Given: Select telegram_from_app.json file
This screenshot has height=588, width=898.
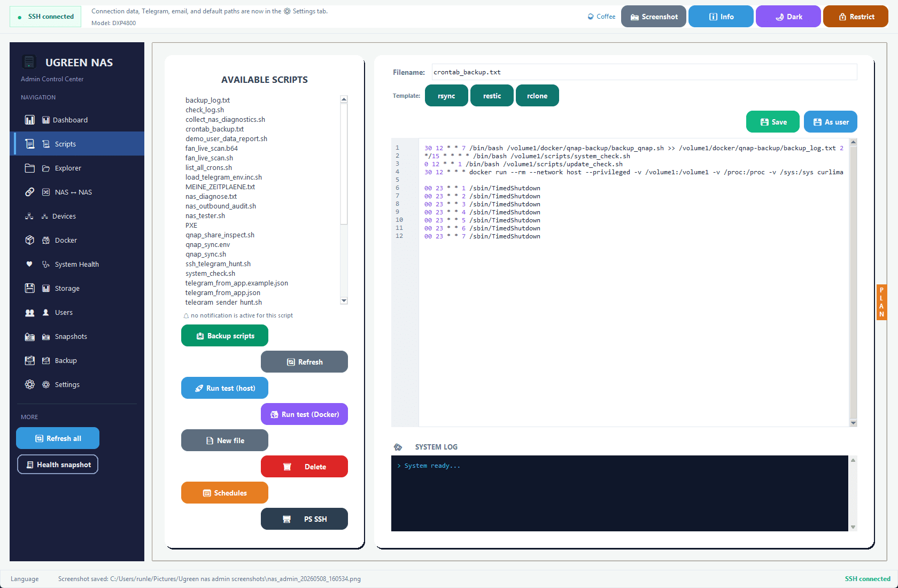Looking at the screenshot, I should coord(223,292).
